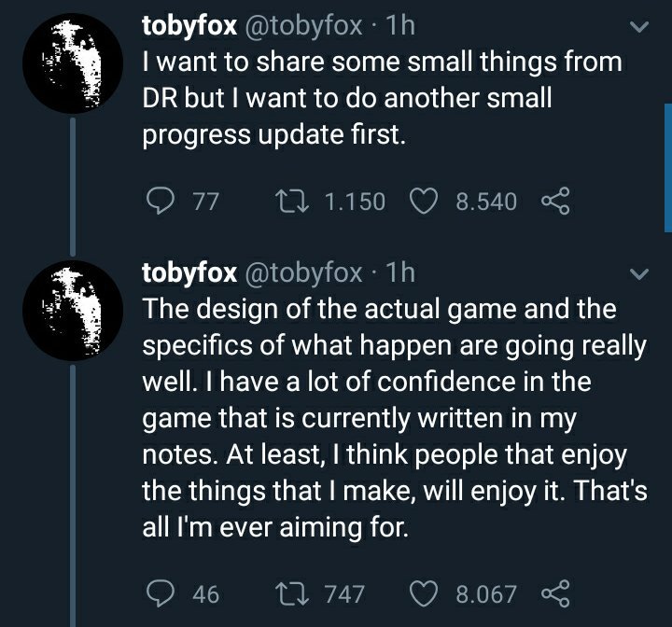The height and width of the screenshot is (627, 672).
Task: Open the second tweet's 1h timestamp
Action: 400,272
